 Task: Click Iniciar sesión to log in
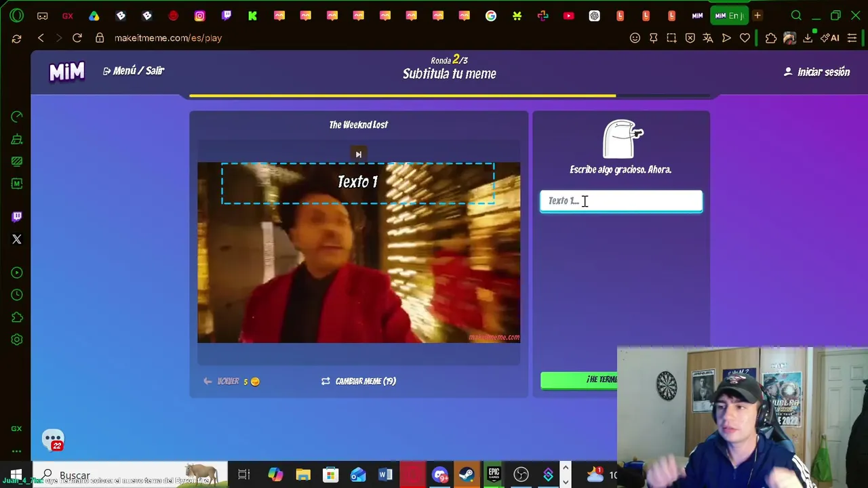[x=817, y=72]
